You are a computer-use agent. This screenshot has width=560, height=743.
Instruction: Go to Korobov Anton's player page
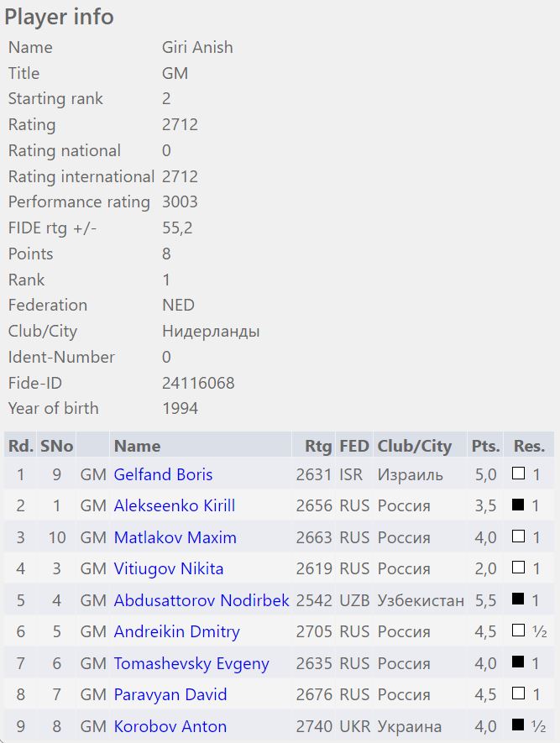pos(170,726)
